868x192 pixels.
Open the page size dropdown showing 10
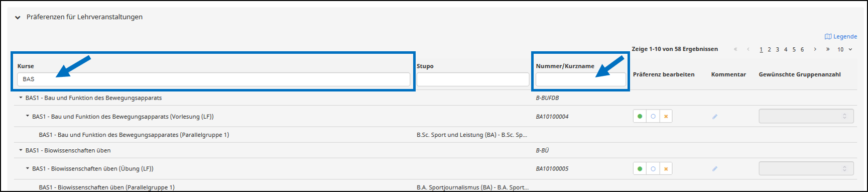[844, 49]
